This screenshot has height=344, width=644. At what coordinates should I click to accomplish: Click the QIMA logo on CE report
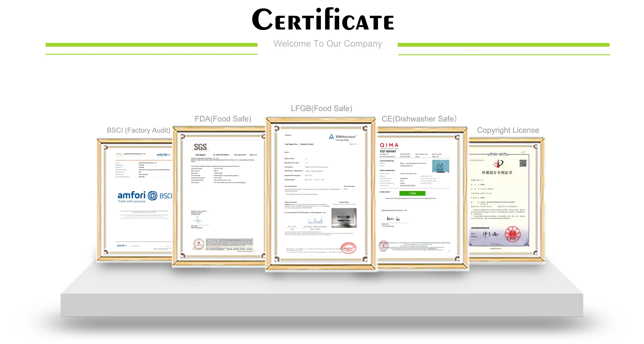(x=389, y=145)
